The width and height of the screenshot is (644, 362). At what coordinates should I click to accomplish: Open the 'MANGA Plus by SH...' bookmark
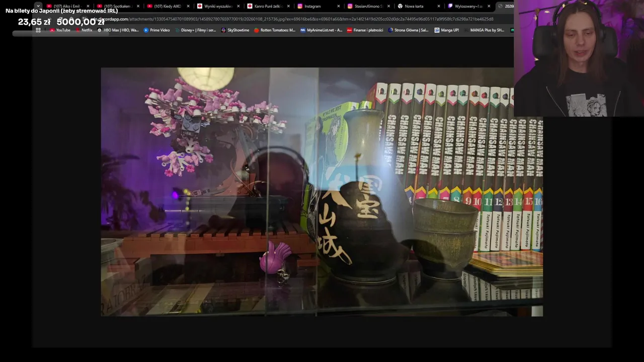[x=484, y=30]
